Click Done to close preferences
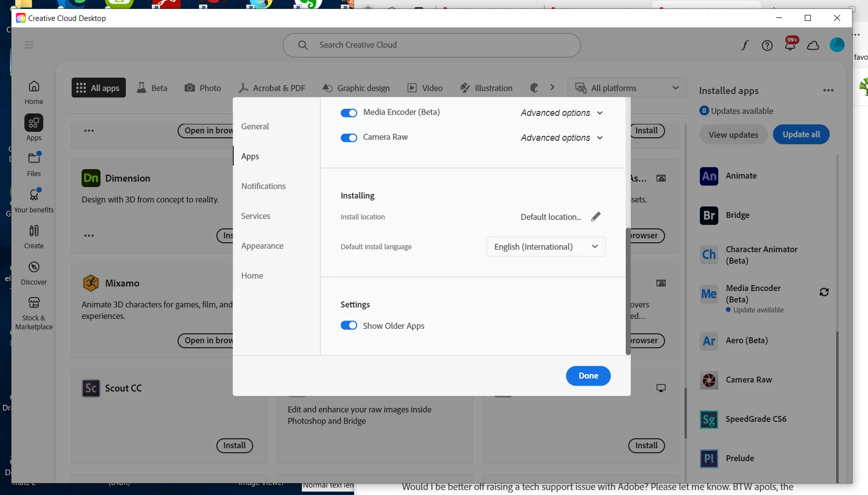Screen dimensions: 868x495 point(588,376)
